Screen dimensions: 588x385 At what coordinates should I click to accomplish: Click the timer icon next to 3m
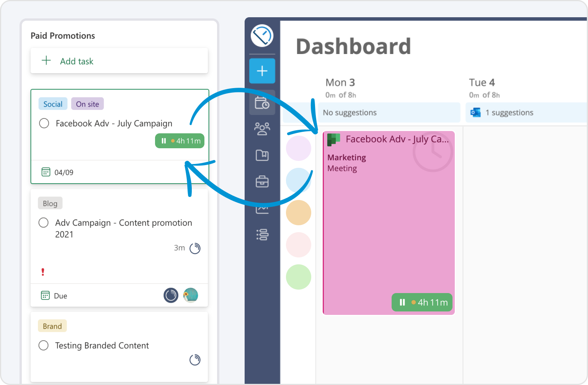[195, 248]
